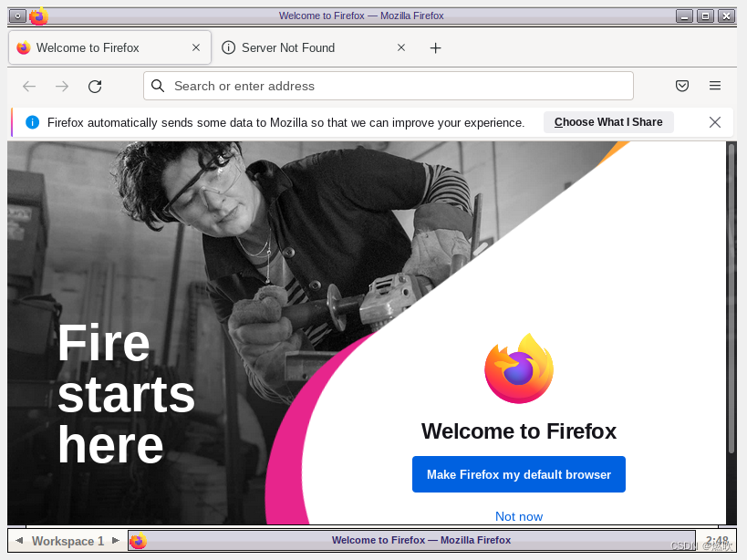Viewport: 747px width, 560px height.
Task: Click the large Firefox logo on page
Action: click(519, 368)
